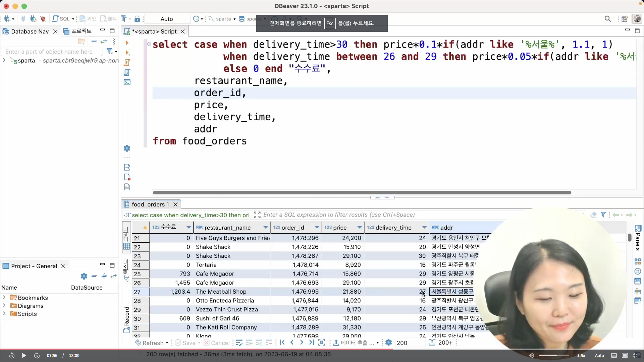Execute SQL statement with the orange play arrow
644x362 pixels.
pos(127,43)
